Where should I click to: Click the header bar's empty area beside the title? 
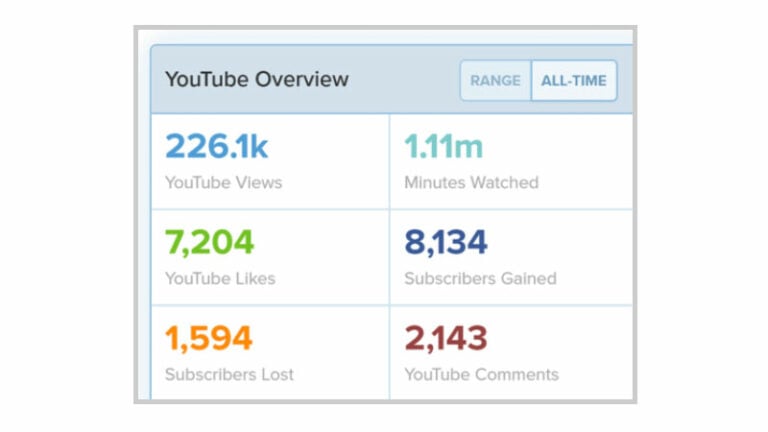(x=405, y=80)
